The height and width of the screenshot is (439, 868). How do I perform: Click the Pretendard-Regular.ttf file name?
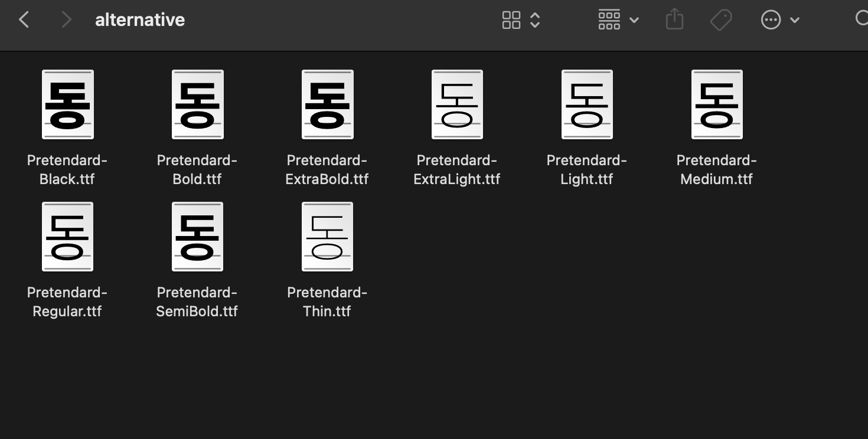(x=67, y=302)
